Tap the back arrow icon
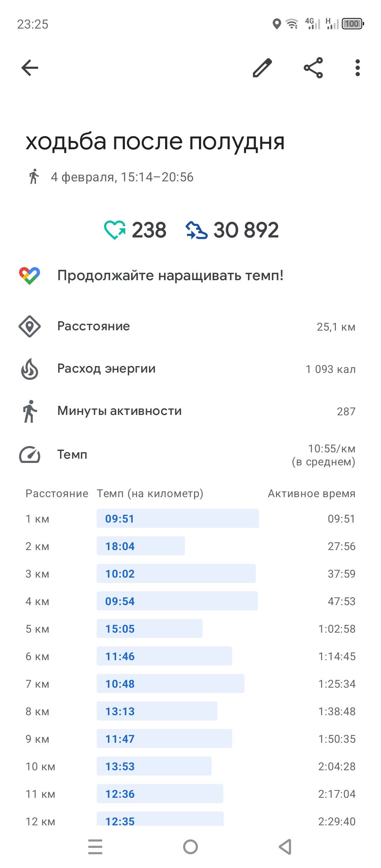This screenshot has height=868, width=381. pos(30,68)
